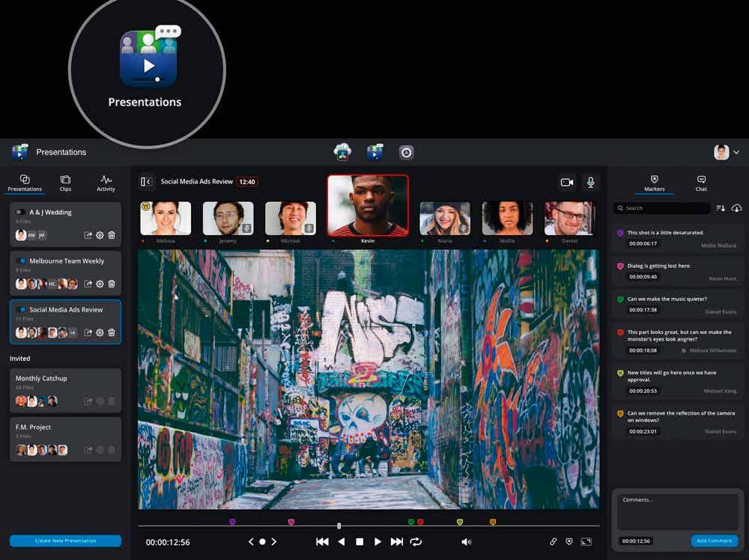Switch to the Activity tab
749x560 pixels.
(106, 183)
